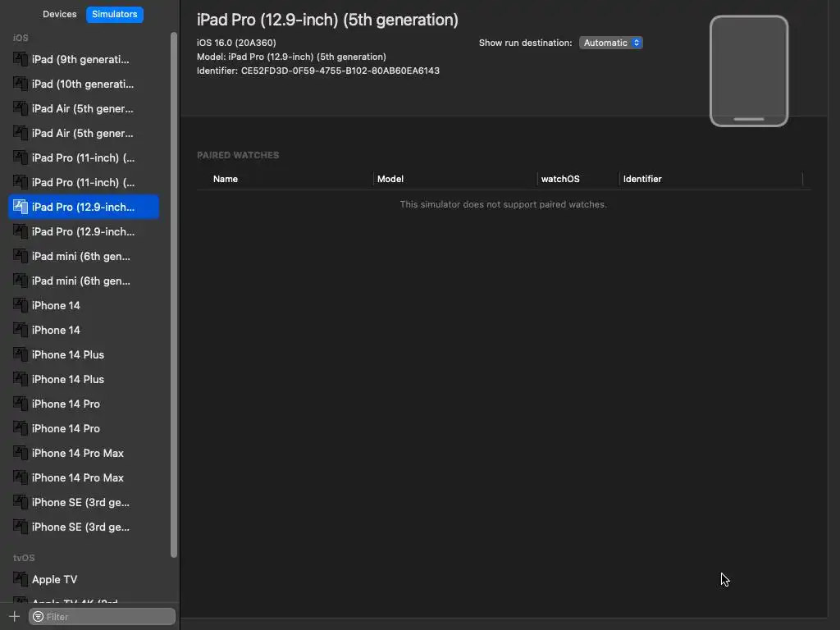Click the tvOS section header in the sidebar
The width and height of the screenshot is (840, 630).
point(24,558)
